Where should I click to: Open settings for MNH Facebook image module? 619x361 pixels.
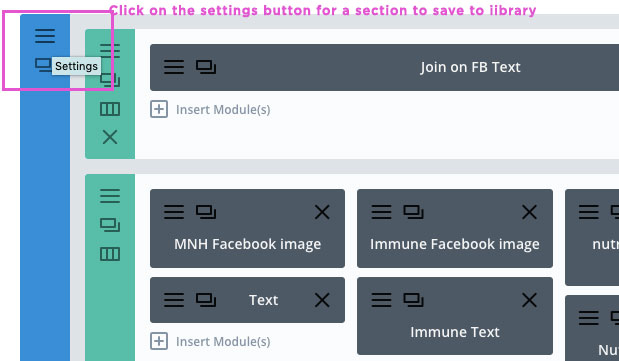tap(174, 212)
